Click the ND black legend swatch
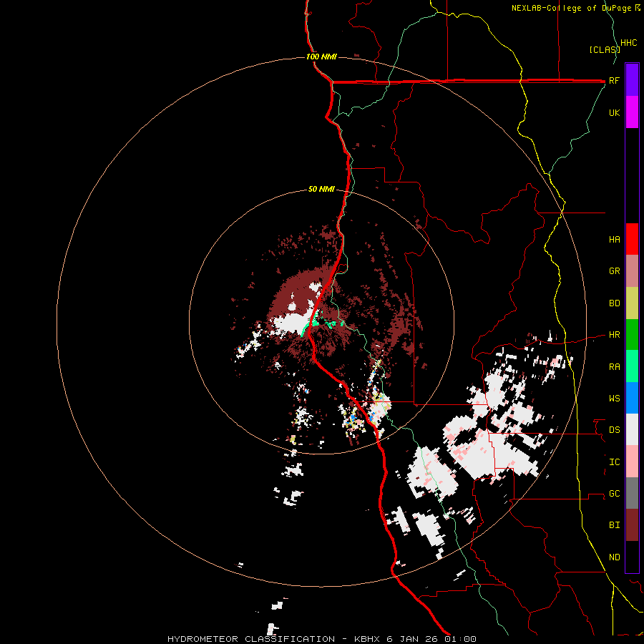 click(x=632, y=557)
